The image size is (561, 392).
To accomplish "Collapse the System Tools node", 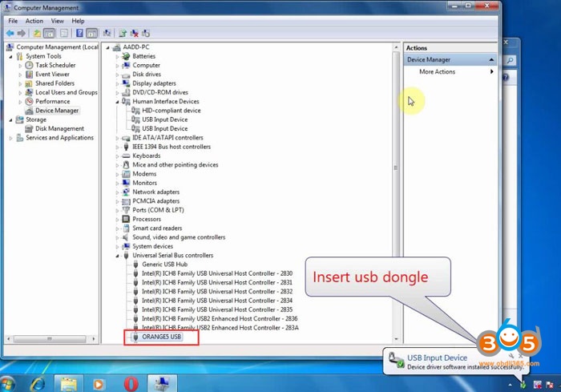I will 10,57.
